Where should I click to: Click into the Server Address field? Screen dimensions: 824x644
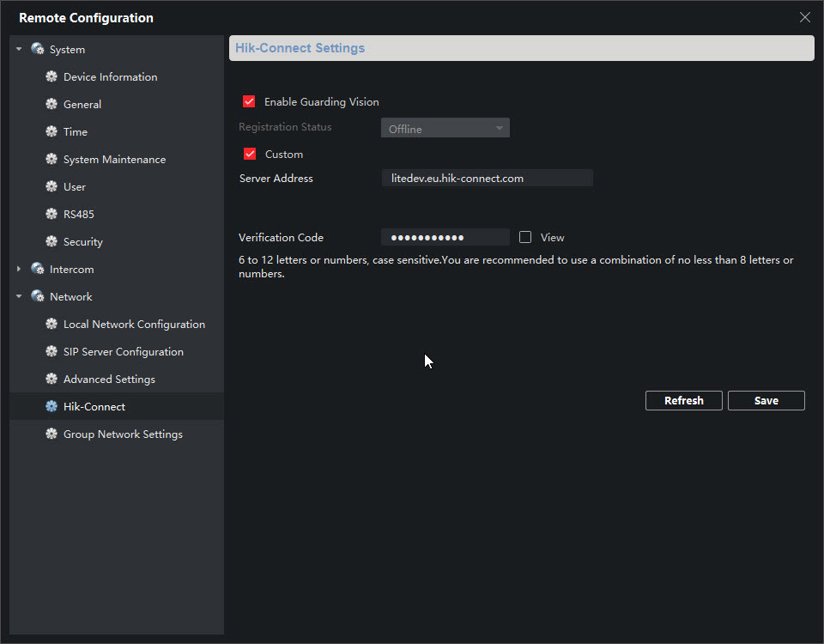point(486,179)
